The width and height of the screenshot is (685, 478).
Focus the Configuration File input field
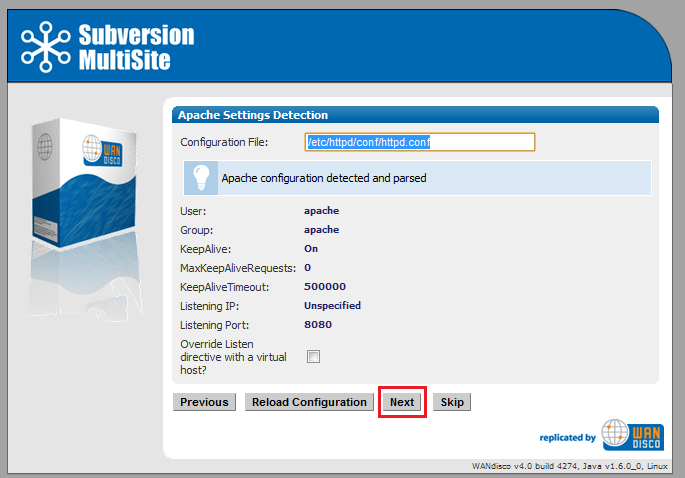click(419, 142)
